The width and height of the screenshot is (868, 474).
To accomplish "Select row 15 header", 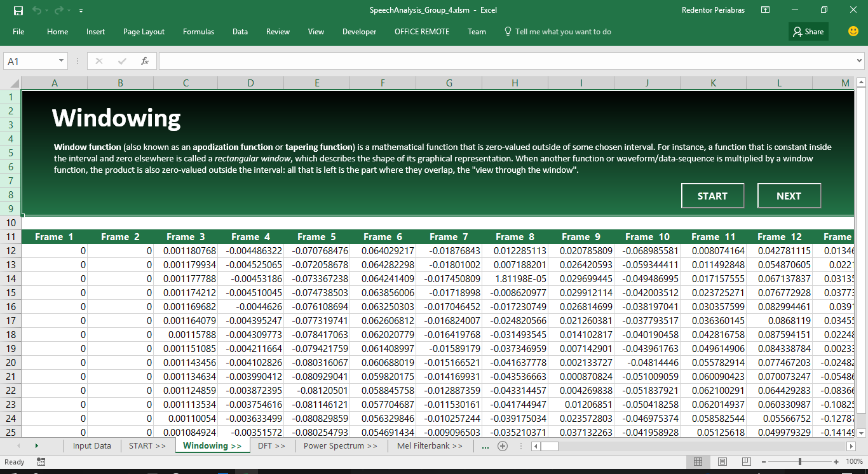I will pyautogui.click(x=11, y=293).
